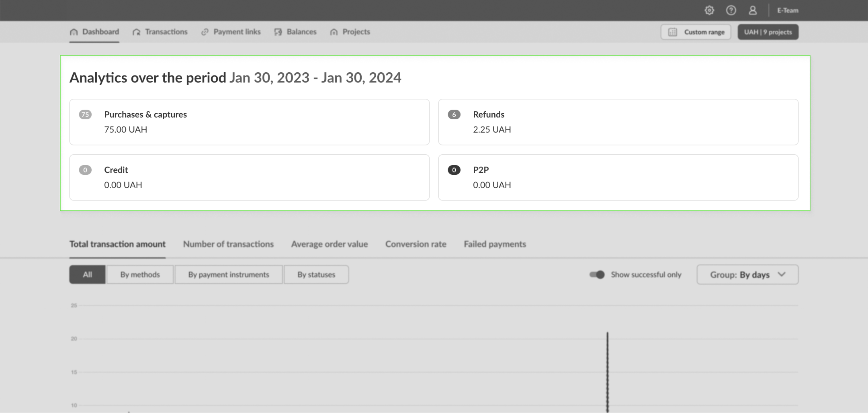Expand the Group: By days dropdown
Viewport: 868px width, 413px height.
(747, 274)
